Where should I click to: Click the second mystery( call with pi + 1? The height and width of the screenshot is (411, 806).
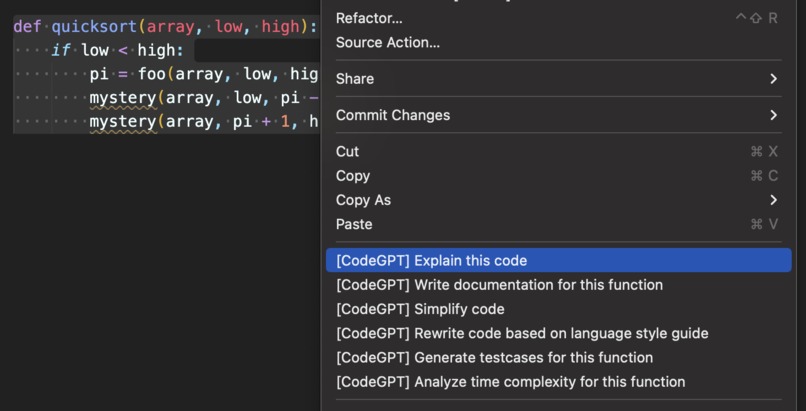tap(127, 122)
